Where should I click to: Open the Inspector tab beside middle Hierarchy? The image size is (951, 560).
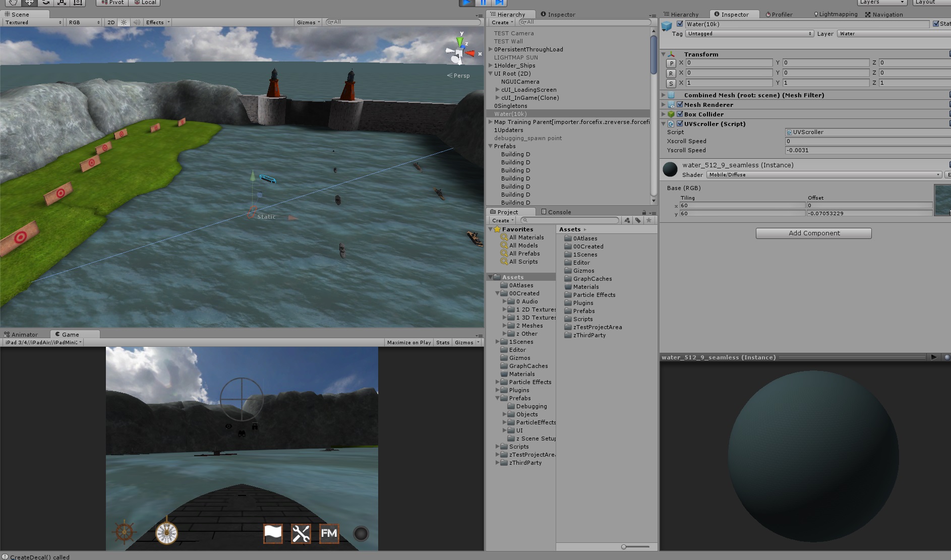(558, 15)
